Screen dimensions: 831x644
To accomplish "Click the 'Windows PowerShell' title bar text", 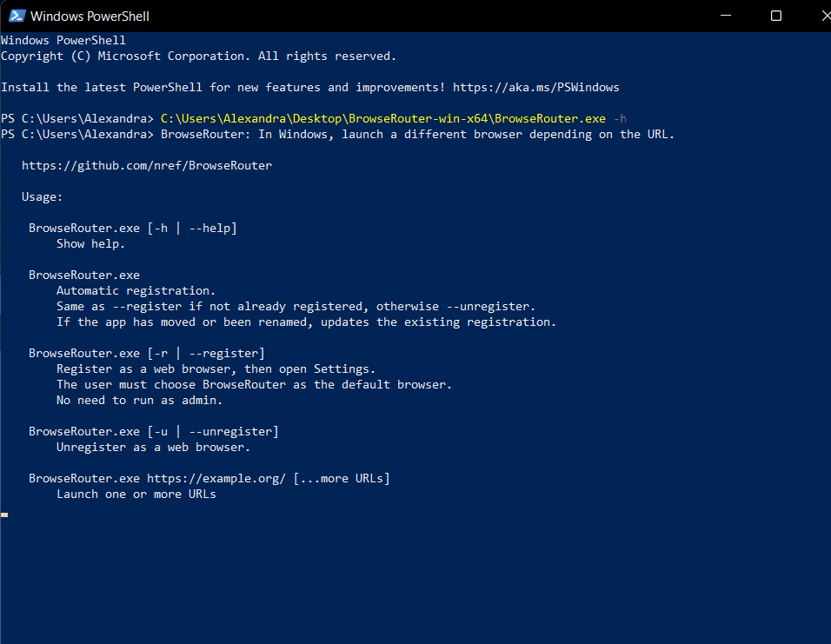I will coord(90,17).
